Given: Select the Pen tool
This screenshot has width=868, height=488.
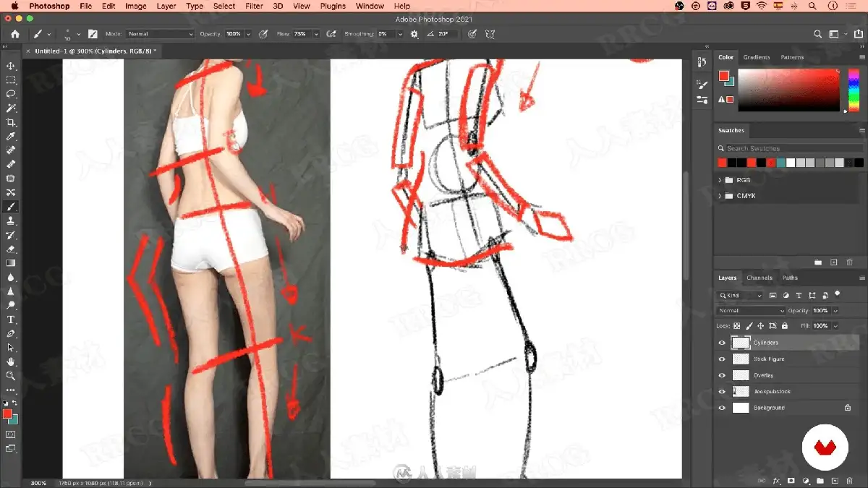Looking at the screenshot, I should click(11, 334).
